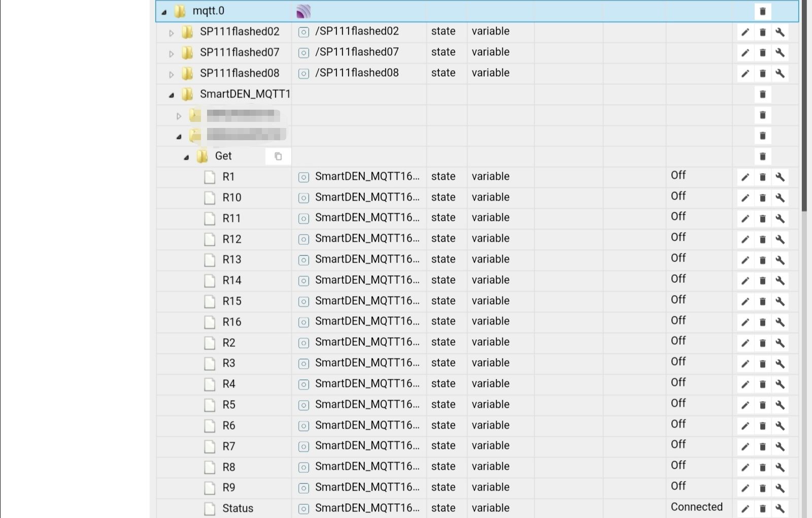Open settings wrench for Status row
The image size is (812, 518).
click(x=780, y=508)
